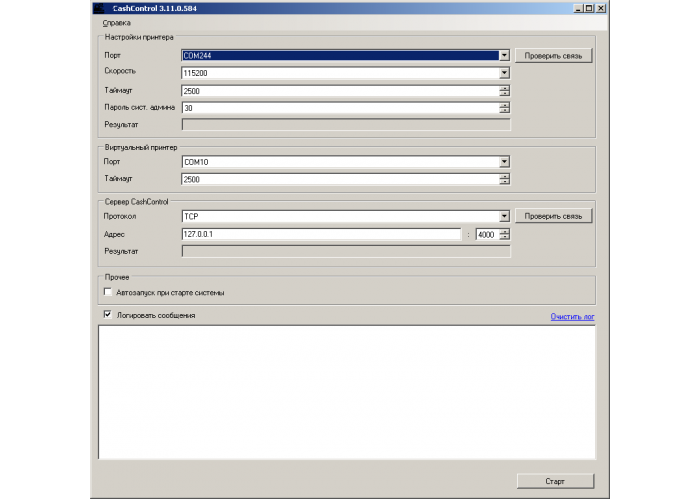Click the CashControl title bar app icon

point(99,8)
